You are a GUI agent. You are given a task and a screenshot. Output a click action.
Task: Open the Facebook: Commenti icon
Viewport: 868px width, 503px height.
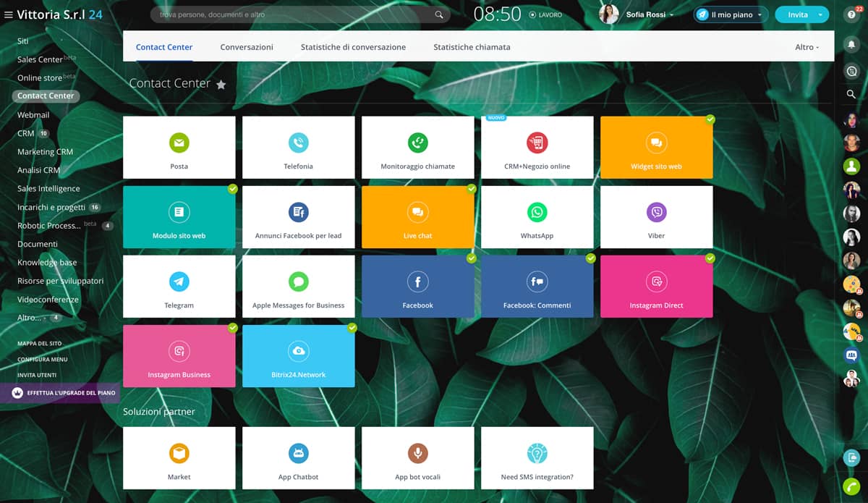click(537, 282)
